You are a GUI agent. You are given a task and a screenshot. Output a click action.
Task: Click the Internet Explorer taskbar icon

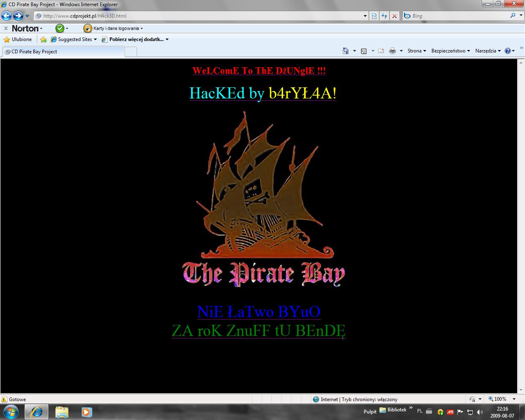point(37,412)
